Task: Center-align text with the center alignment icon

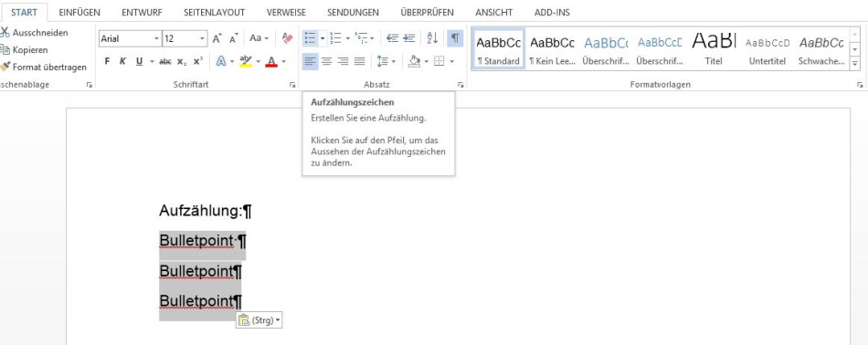Action: (326, 61)
